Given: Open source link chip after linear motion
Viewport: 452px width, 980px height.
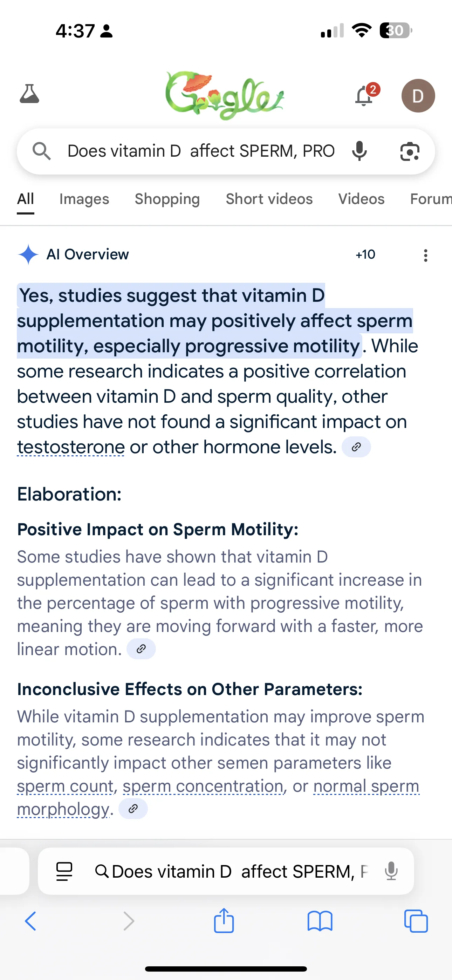Looking at the screenshot, I should (141, 649).
